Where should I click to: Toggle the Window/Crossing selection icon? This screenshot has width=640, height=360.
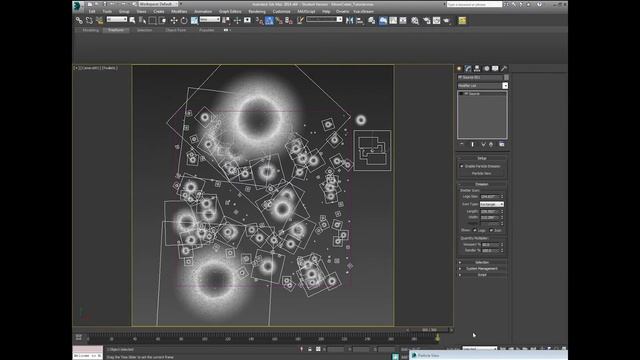(162, 20)
